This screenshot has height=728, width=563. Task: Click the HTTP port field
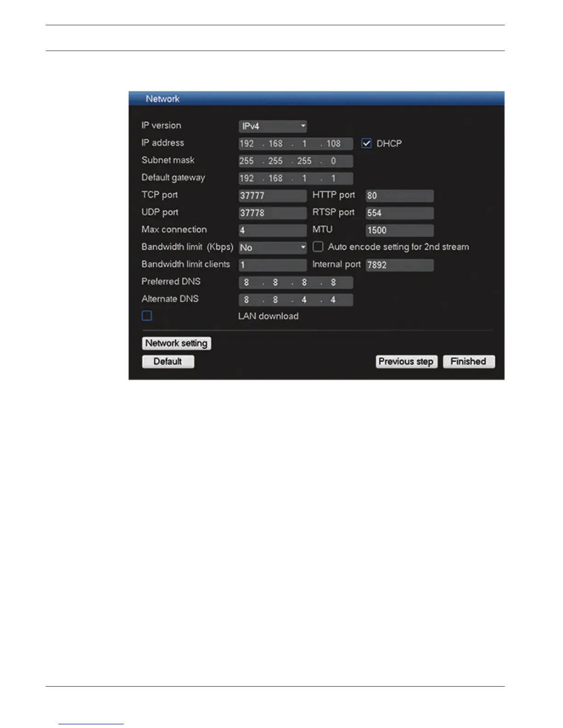point(400,196)
